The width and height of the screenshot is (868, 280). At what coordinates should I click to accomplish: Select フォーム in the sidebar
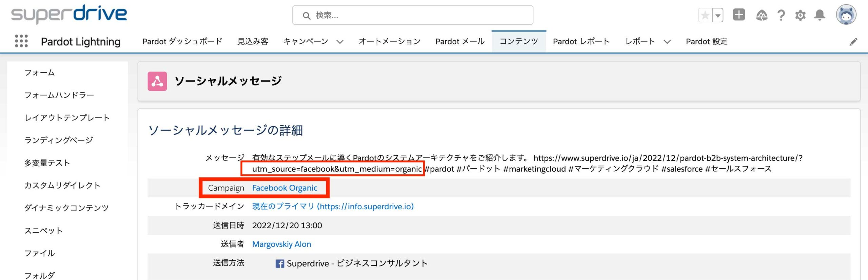pyautogui.click(x=40, y=72)
